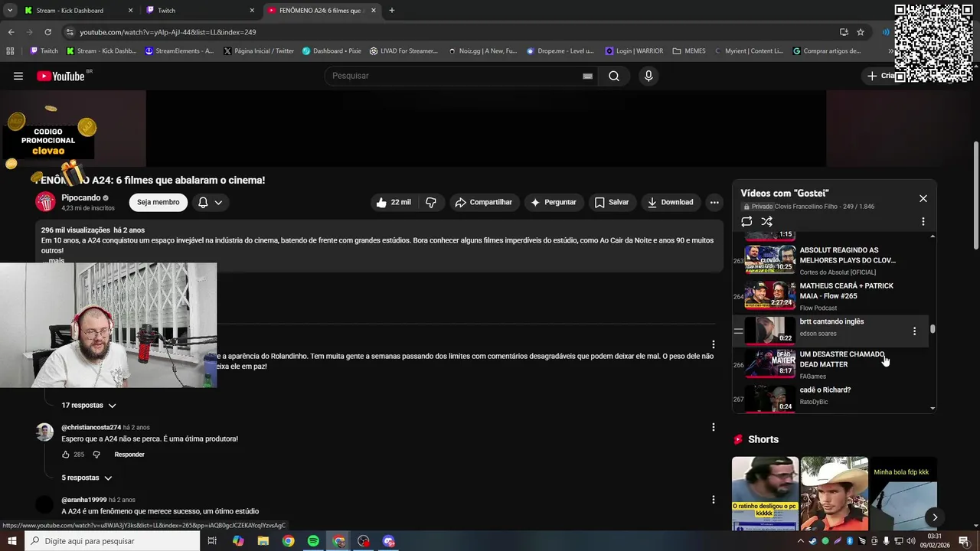Open the Pipocando channel avatar
This screenshot has height=551, width=980.
click(x=45, y=202)
